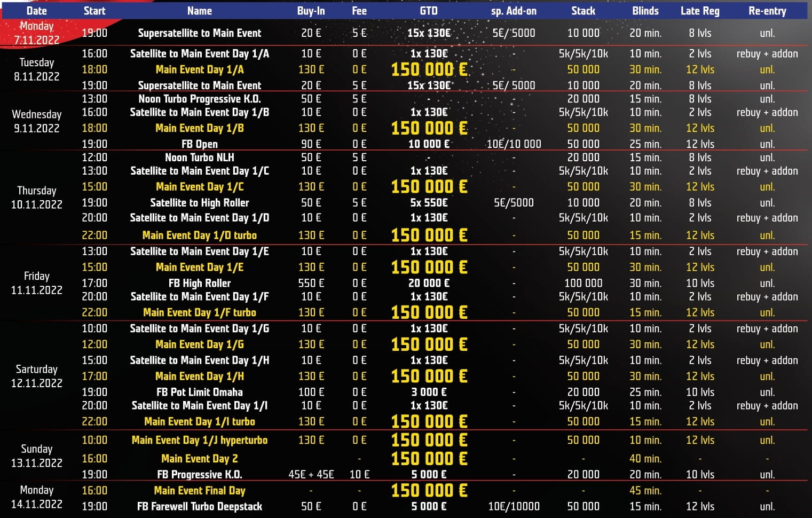Click Main Event Final Day entry
Screen dimensions: 812x518
pyautogui.click(x=199, y=490)
